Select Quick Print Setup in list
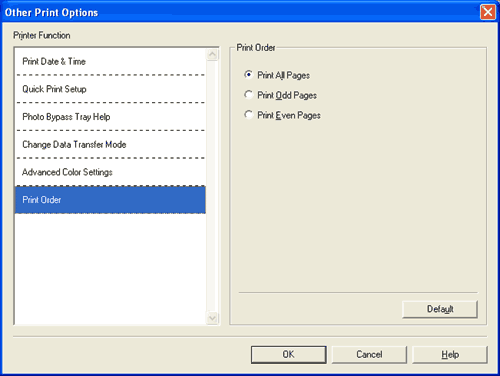The image size is (500, 376). (x=110, y=89)
